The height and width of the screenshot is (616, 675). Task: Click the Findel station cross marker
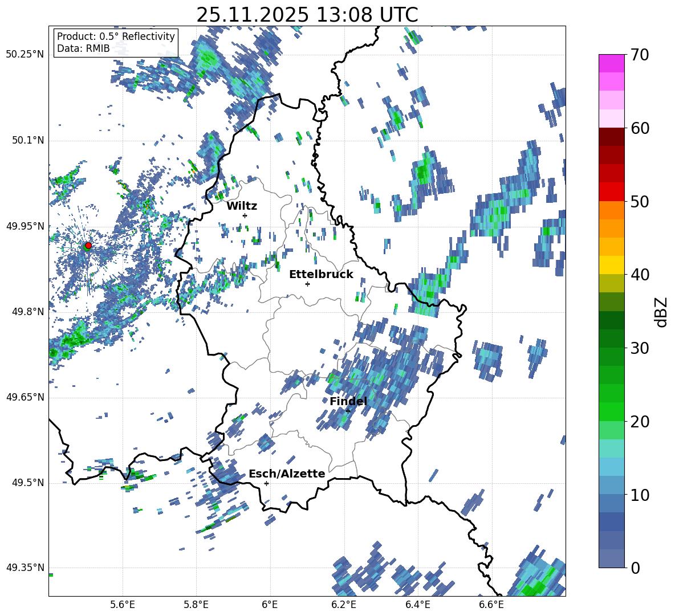click(x=348, y=411)
